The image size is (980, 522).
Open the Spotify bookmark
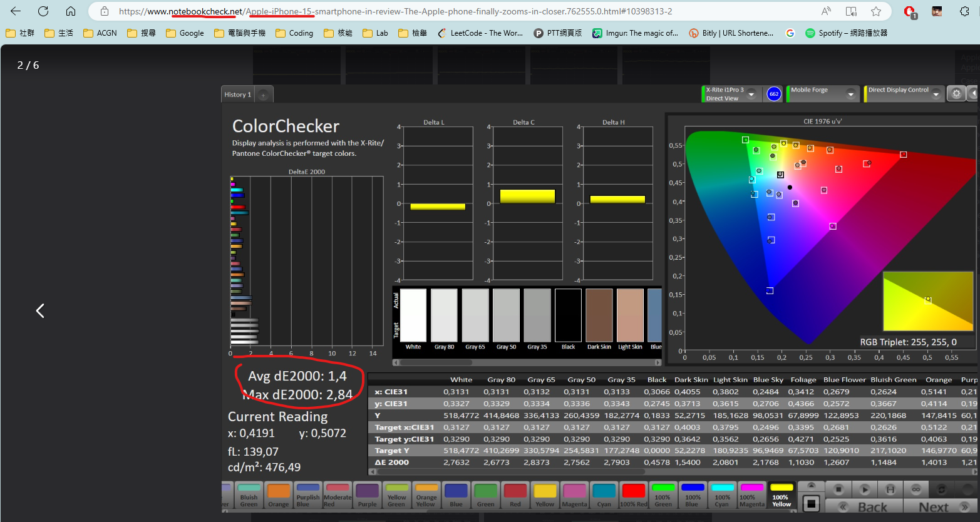coord(847,33)
